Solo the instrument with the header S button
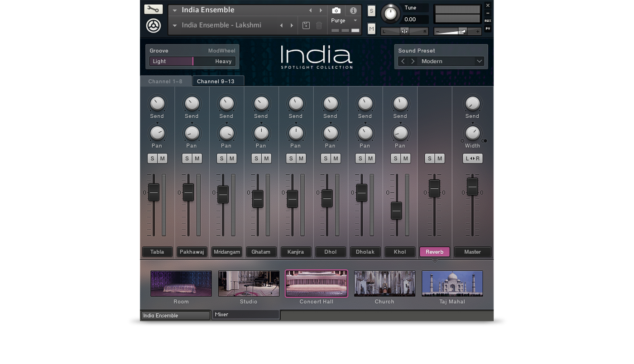Image resolution: width=634 pixels, height=364 pixels. pos(371,11)
